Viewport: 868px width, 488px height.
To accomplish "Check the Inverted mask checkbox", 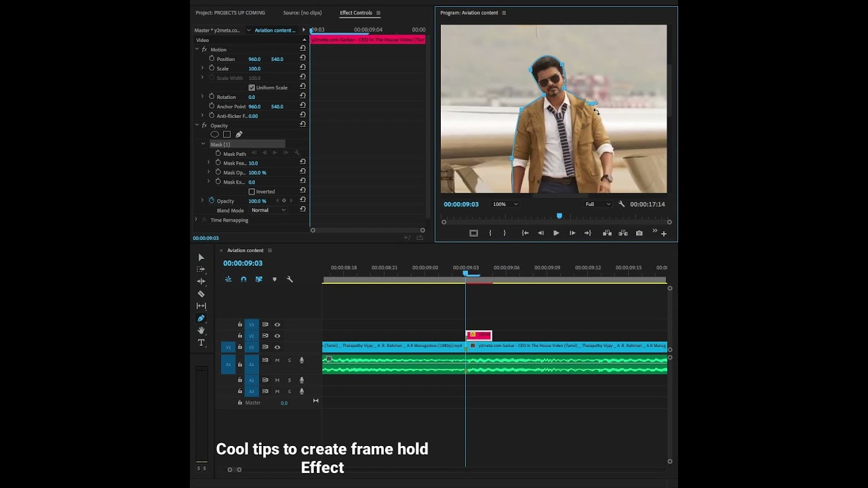I will point(252,192).
